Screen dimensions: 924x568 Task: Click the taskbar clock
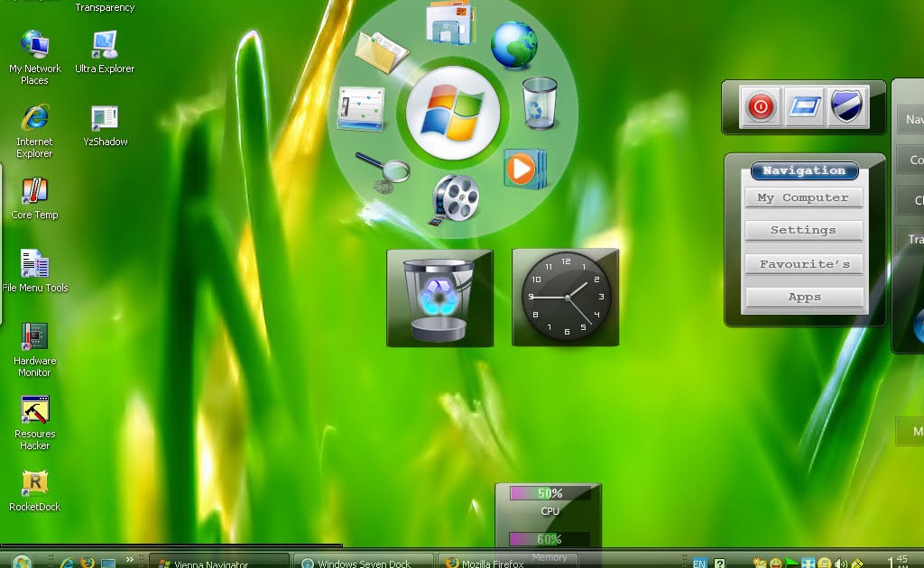click(x=898, y=562)
